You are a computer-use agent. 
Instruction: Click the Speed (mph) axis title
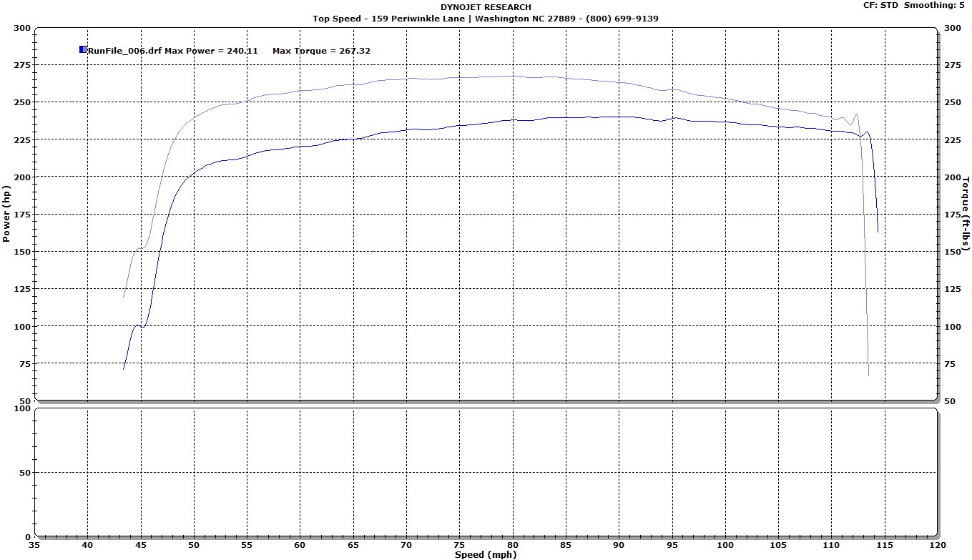[x=486, y=554]
